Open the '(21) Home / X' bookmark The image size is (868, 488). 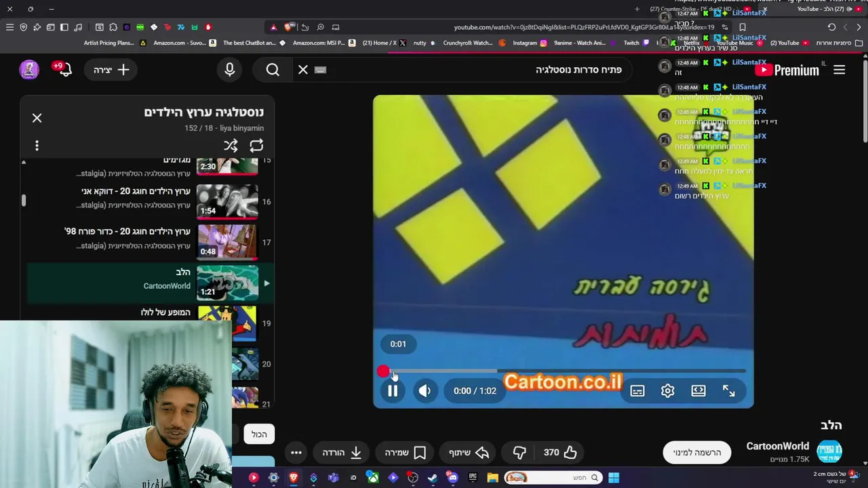coord(384,43)
